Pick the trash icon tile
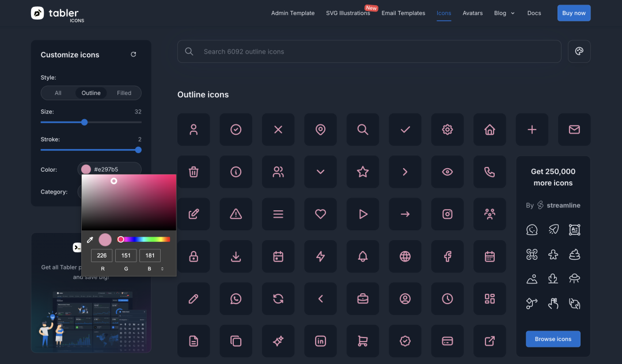The height and width of the screenshot is (364, 622). 194,172
